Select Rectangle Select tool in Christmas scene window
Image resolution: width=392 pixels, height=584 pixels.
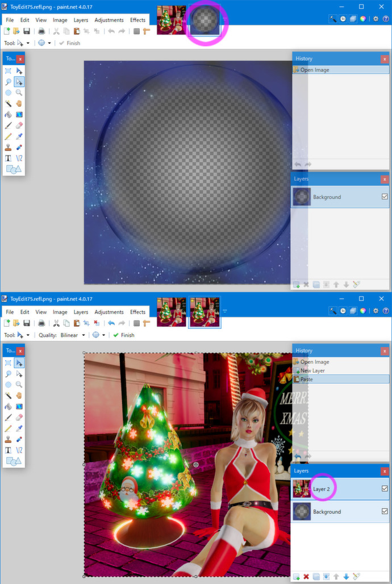(x=8, y=363)
